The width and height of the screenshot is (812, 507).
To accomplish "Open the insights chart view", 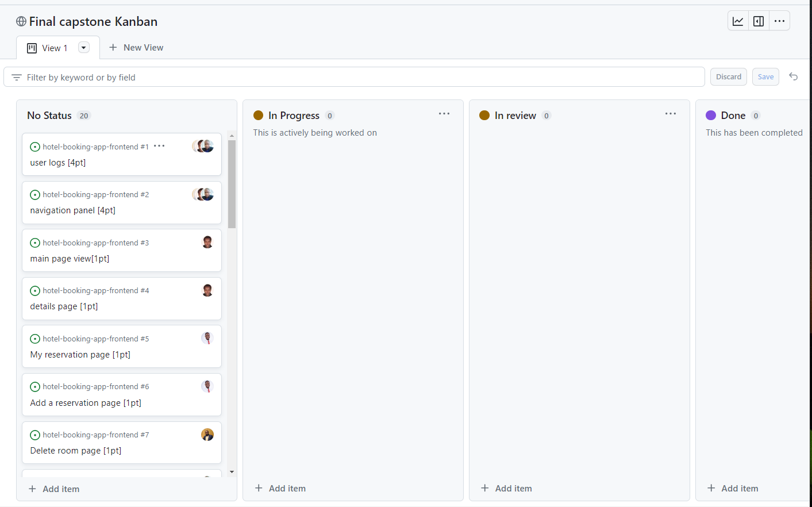I will pos(738,21).
